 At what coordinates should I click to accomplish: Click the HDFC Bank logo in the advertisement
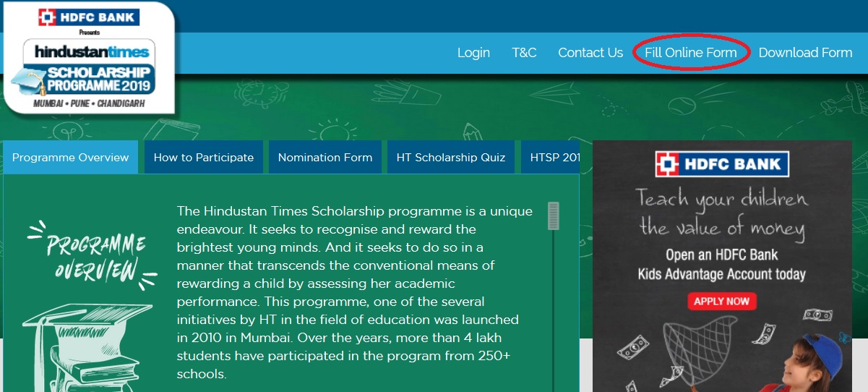point(721,163)
